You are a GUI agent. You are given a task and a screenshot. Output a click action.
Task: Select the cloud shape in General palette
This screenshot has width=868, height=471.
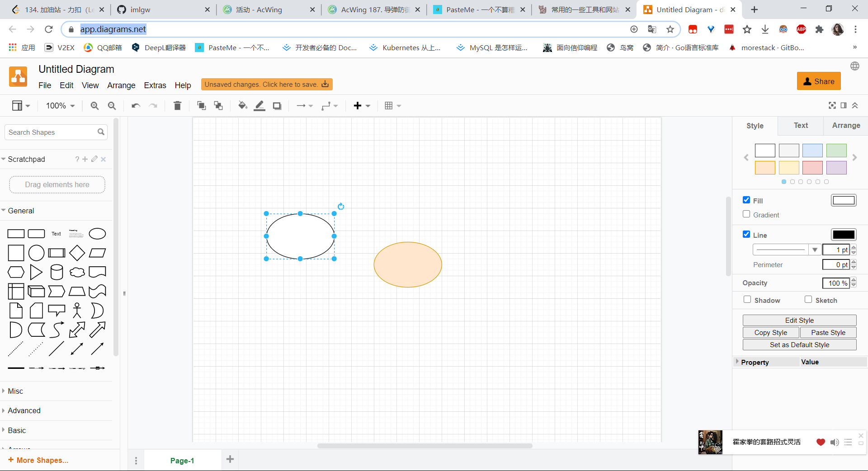pyautogui.click(x=77, y=272)
